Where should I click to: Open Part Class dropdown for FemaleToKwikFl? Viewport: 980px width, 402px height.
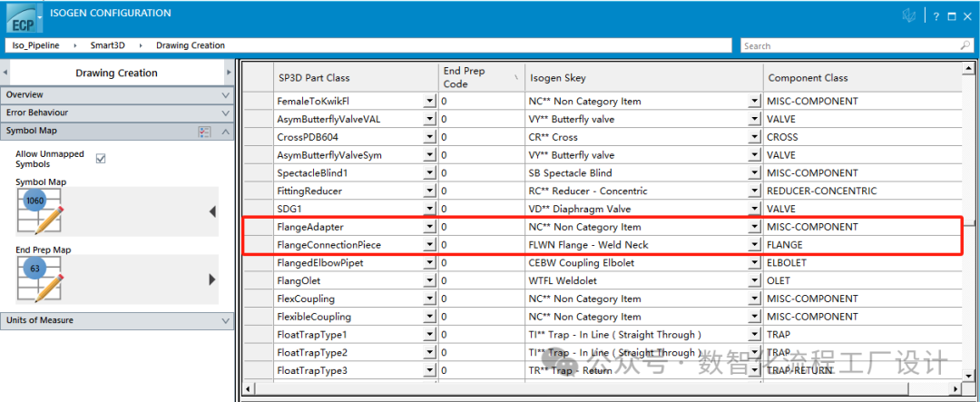(429, 102)
